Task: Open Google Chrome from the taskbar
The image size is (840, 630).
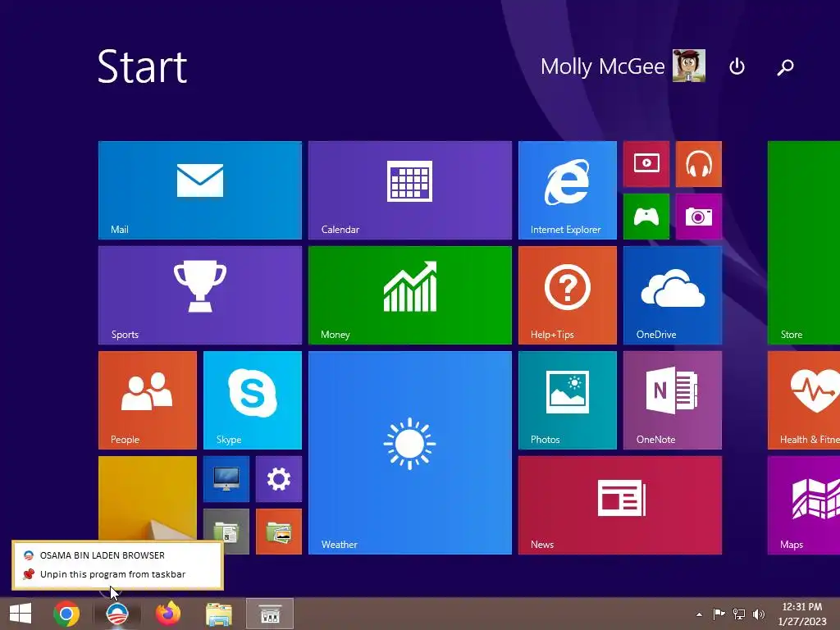Action: pyautogui.click(x=66, y=614)
